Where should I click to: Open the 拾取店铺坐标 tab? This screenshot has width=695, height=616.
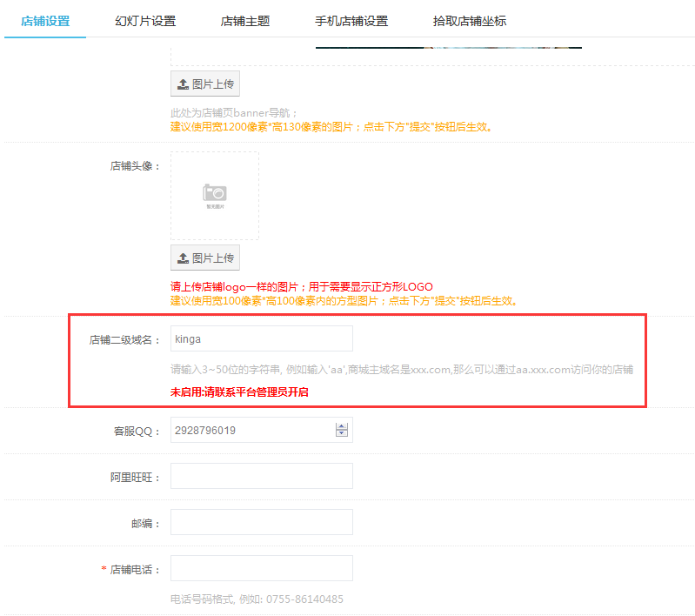pos(470,21)
